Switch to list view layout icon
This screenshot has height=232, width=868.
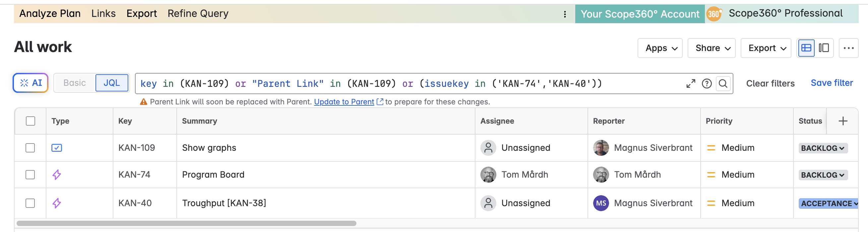[806, 48]
